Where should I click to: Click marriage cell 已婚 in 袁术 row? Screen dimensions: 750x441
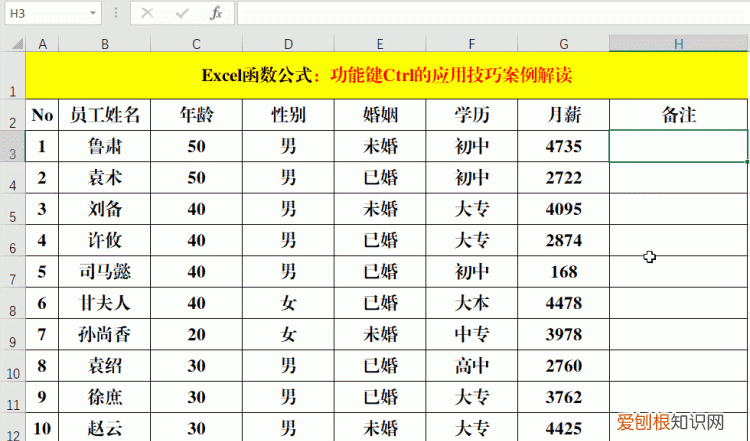pos(380,178)
